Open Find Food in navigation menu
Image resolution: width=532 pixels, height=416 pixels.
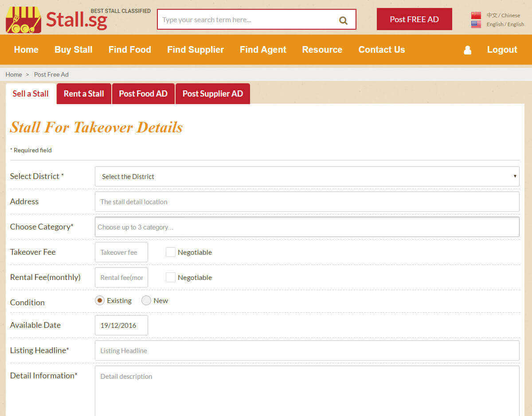tap(129, 50)
